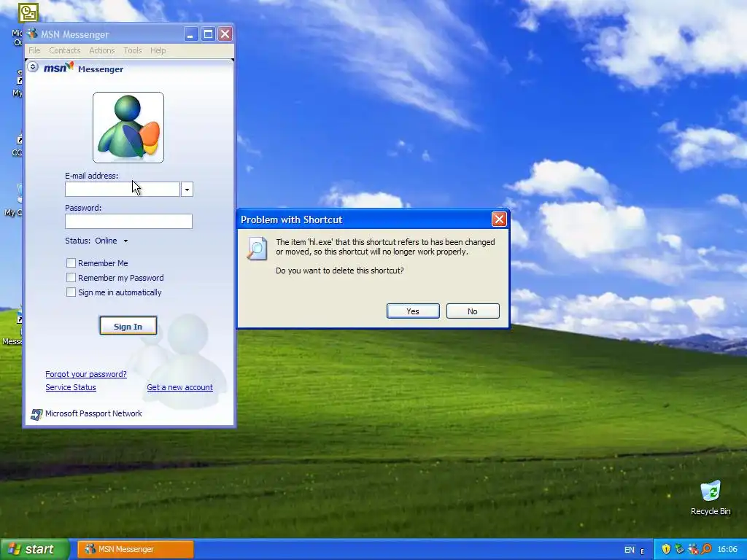
Task: Open the File menu in MSN Messenger
Action: [x=34, y=50]
